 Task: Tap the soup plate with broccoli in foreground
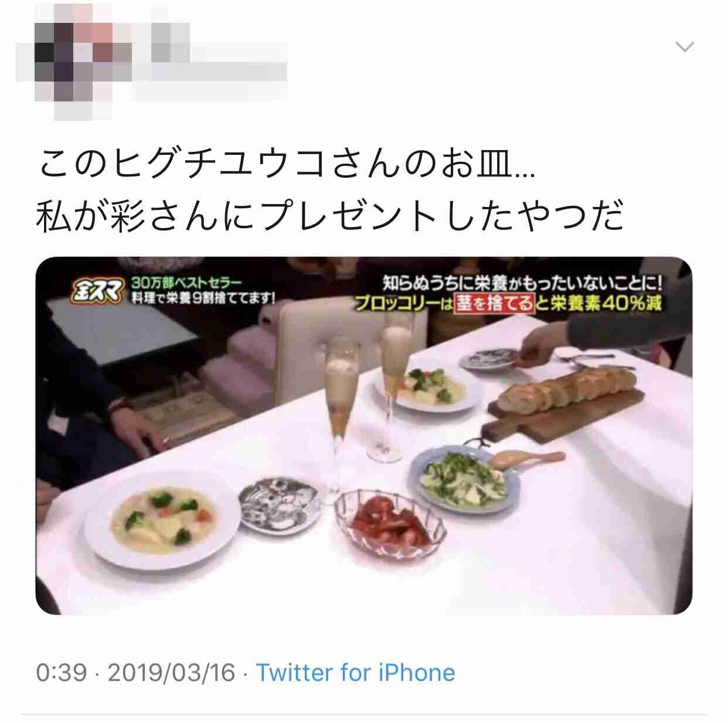coord(162,519)
